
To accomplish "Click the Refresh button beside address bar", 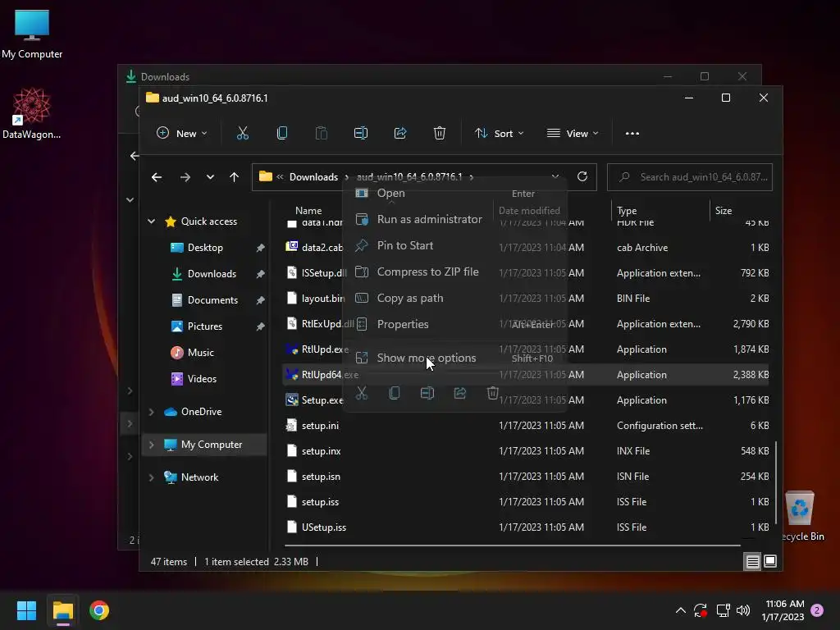I will (582, 177).
